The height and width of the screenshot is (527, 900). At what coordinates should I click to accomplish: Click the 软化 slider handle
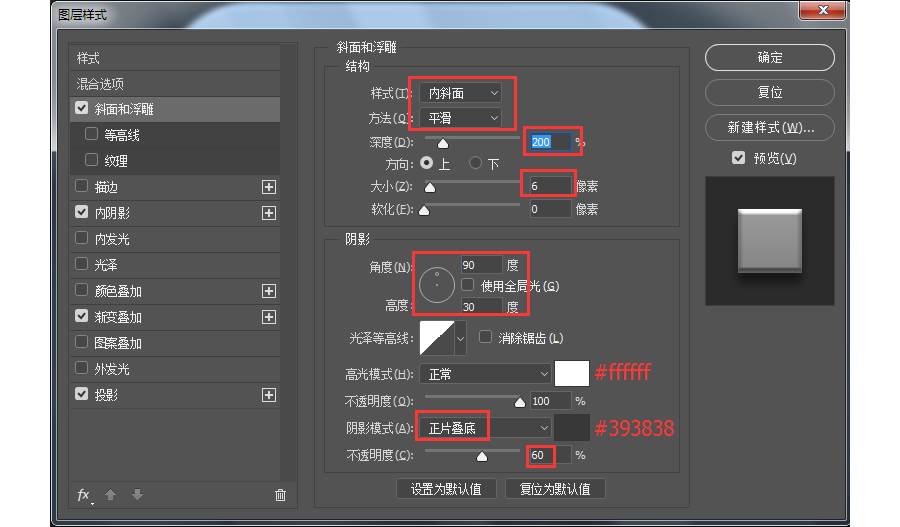[424, 211]
